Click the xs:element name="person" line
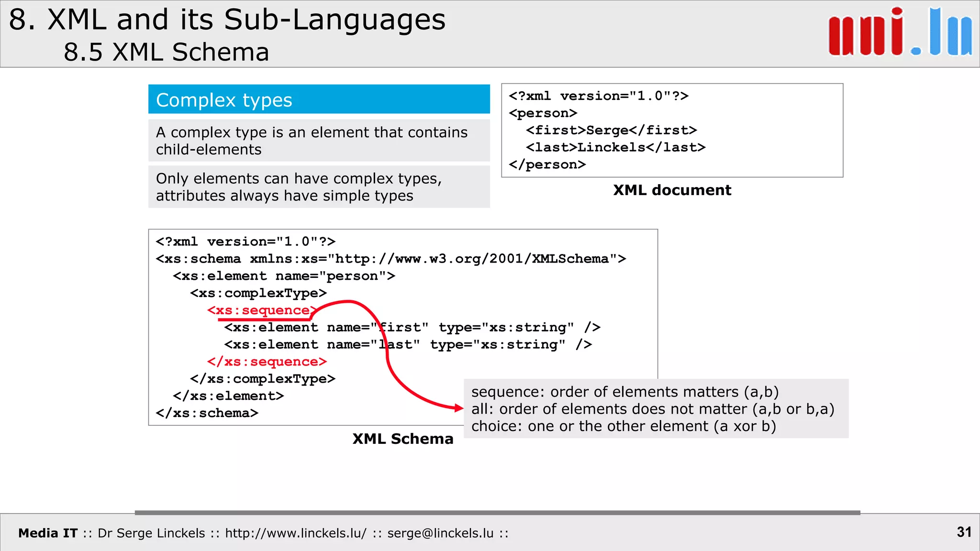 [284, 276]
